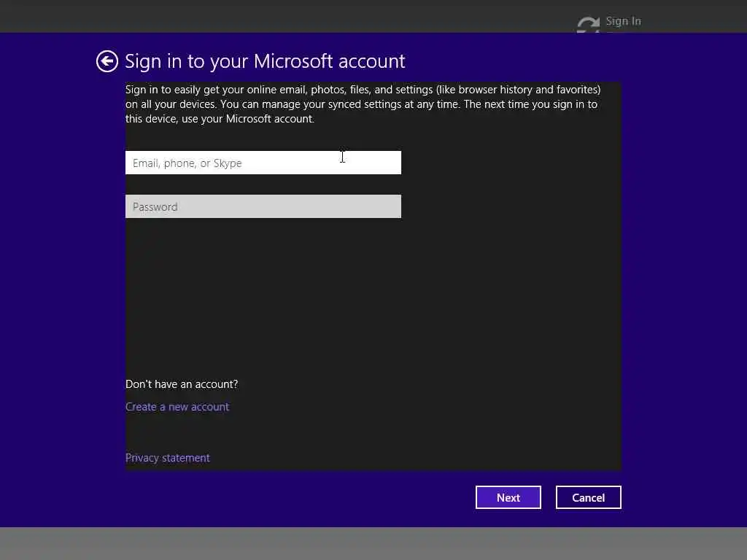This screenshot has width=747, height=560.
Task: Open the Privacy statement link
Action: click(167, 458)
